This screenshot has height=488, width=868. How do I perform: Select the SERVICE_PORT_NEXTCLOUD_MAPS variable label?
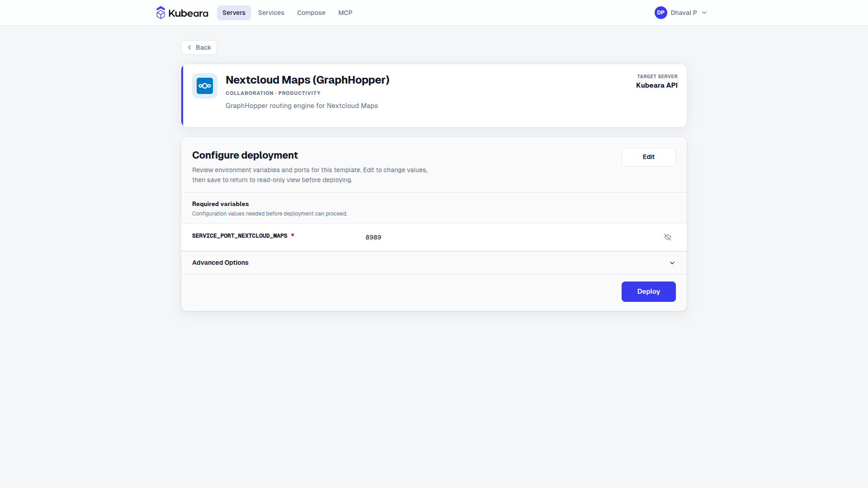[x=240, y=236]
